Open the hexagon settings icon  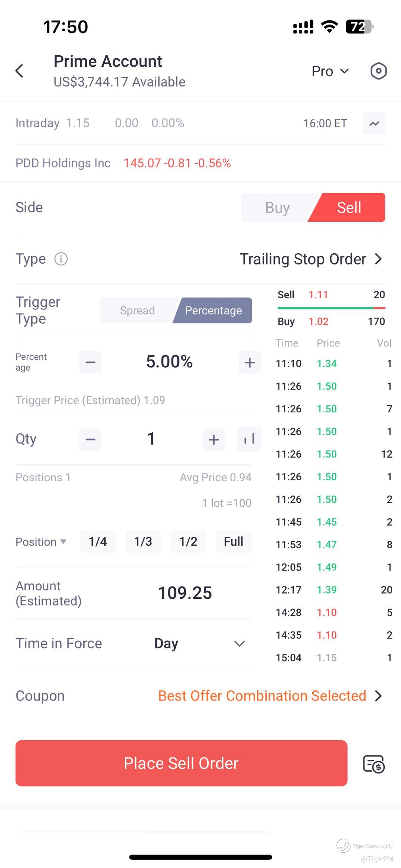[378, 71]
